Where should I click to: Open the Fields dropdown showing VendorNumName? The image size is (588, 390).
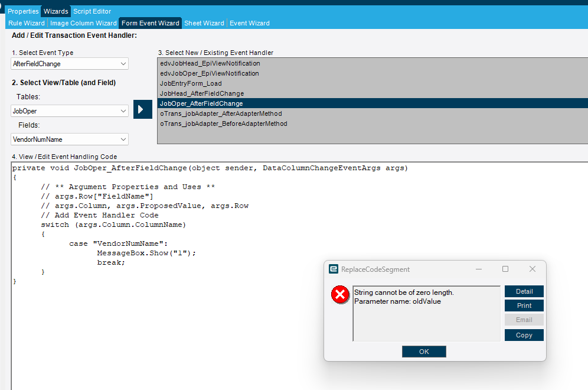(70, 139)
